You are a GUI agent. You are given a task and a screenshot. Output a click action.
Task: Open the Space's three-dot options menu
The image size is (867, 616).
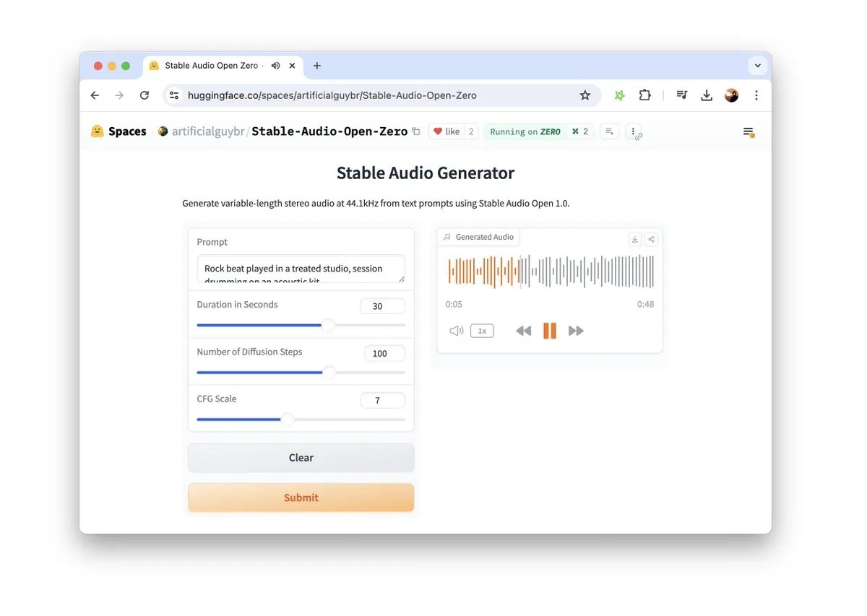point(634,131)
